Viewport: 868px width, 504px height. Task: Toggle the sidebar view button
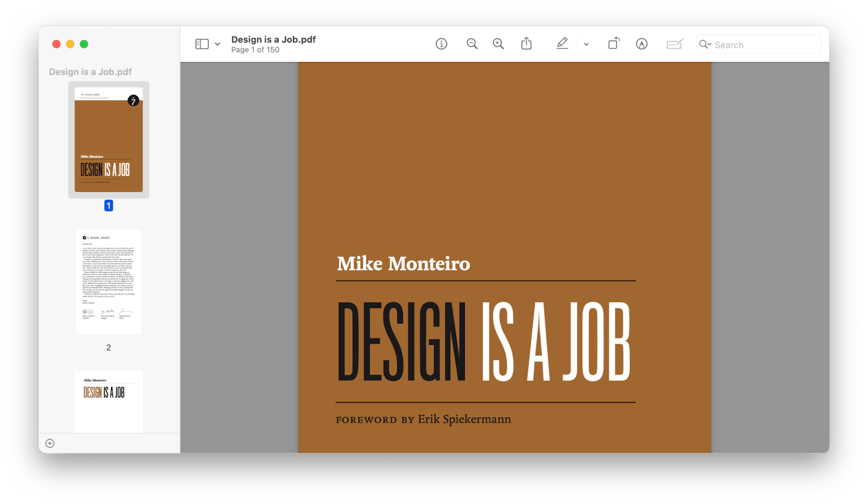[x=202, y=44]
